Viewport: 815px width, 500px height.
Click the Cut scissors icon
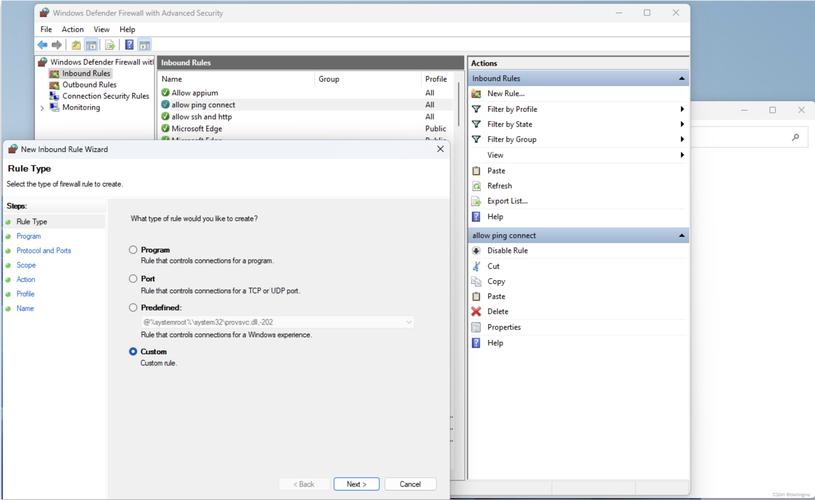476,266
